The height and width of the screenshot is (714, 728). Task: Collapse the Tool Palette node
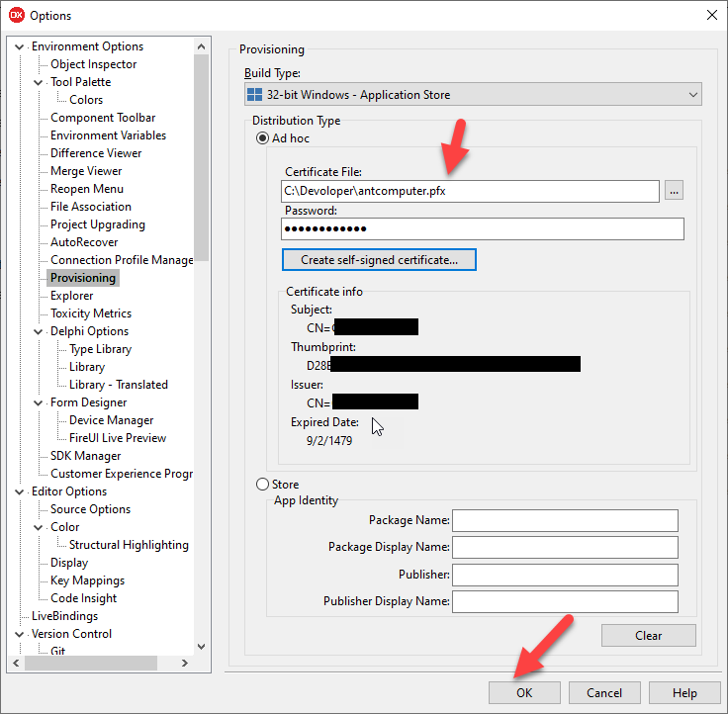pos(39,82)
